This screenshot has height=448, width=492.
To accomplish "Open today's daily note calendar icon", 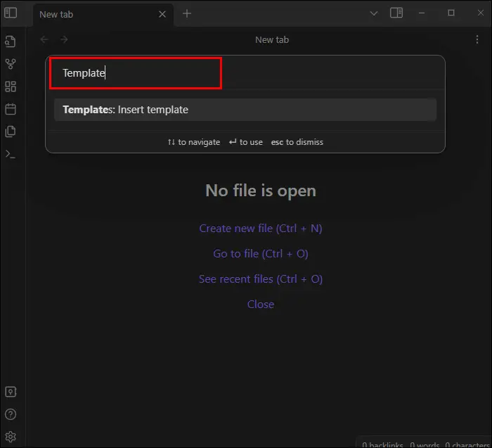I will [11, 109].
